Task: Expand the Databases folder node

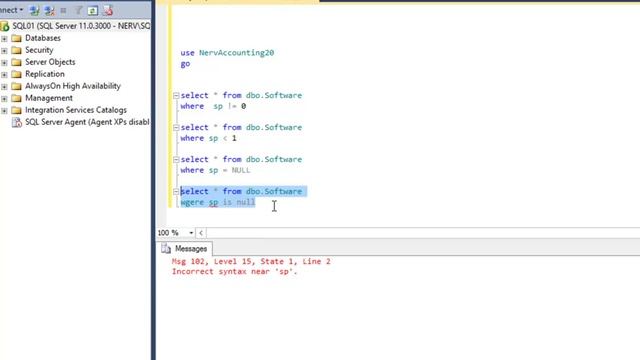Action: point(4,39)
